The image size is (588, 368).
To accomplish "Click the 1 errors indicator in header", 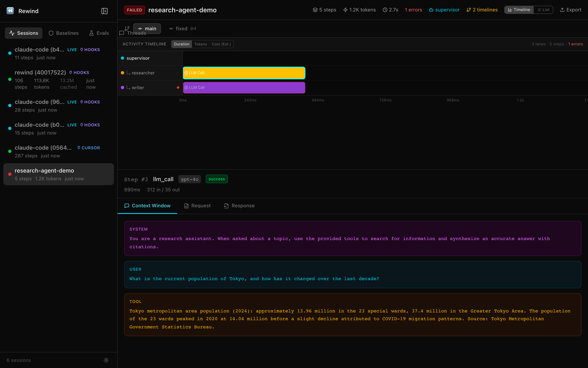I will (413, 10).
